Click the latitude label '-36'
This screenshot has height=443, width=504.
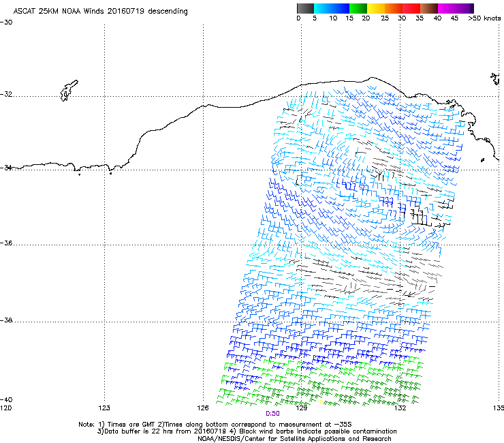[6, 243]
